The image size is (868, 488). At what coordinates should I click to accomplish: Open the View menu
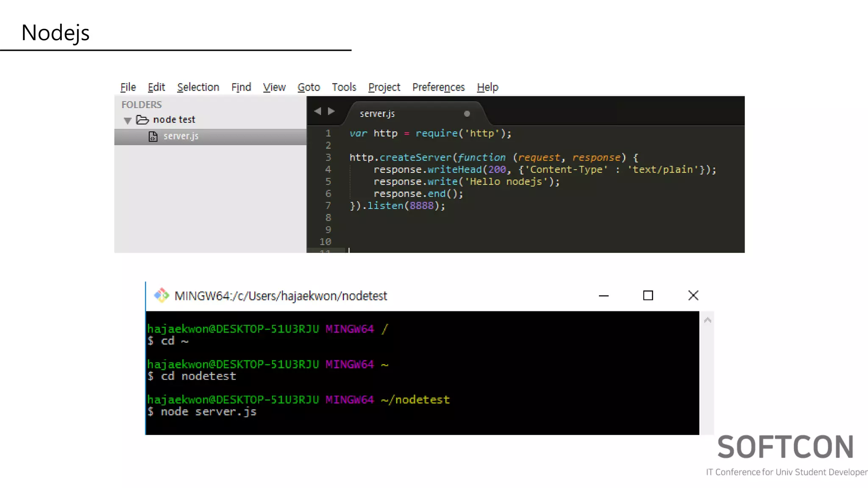tap(274, 87)
